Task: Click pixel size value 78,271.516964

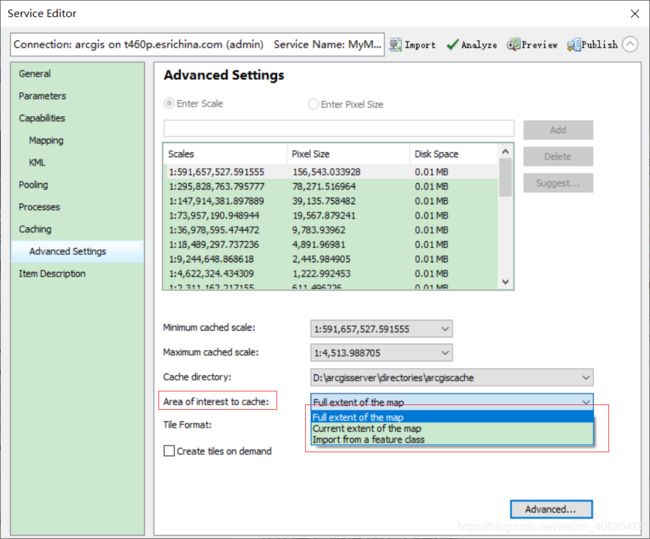Action: 324,187
